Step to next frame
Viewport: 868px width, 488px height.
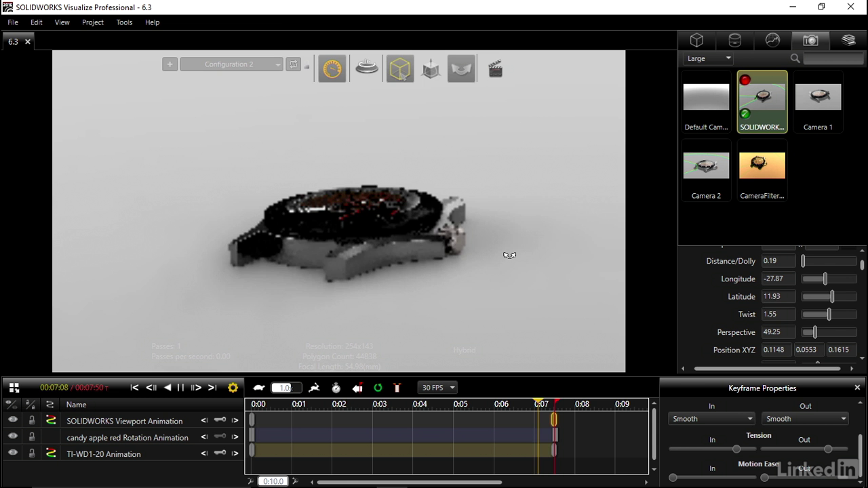click(x=196, y=388)
